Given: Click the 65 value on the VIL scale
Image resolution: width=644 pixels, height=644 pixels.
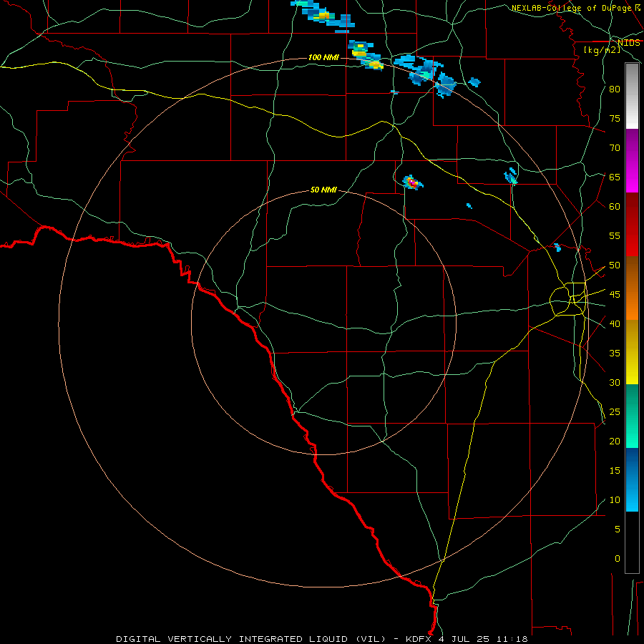Looking at the screenshot, I should pos(615,177).
